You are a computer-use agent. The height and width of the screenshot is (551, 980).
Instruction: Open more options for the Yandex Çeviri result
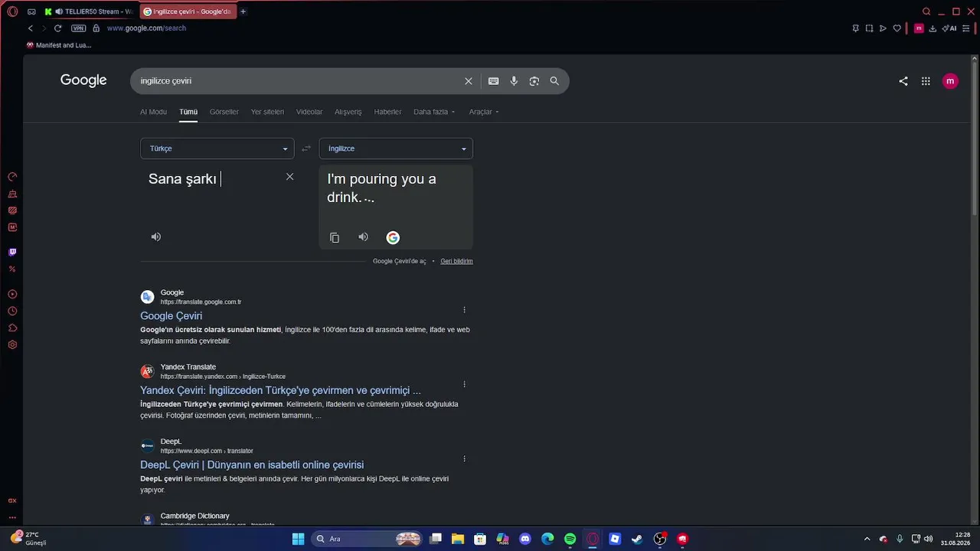tap(464, 384)
